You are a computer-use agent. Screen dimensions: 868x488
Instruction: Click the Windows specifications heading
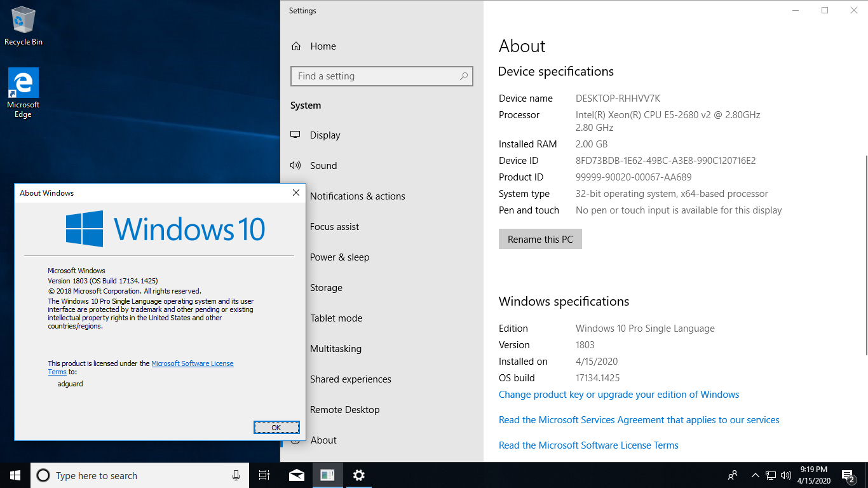564,302
